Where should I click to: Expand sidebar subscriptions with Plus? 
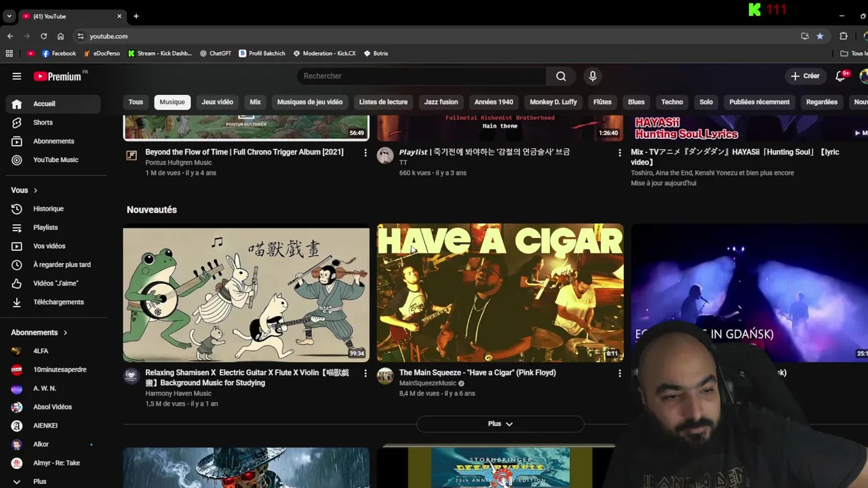tap(53, 481)
